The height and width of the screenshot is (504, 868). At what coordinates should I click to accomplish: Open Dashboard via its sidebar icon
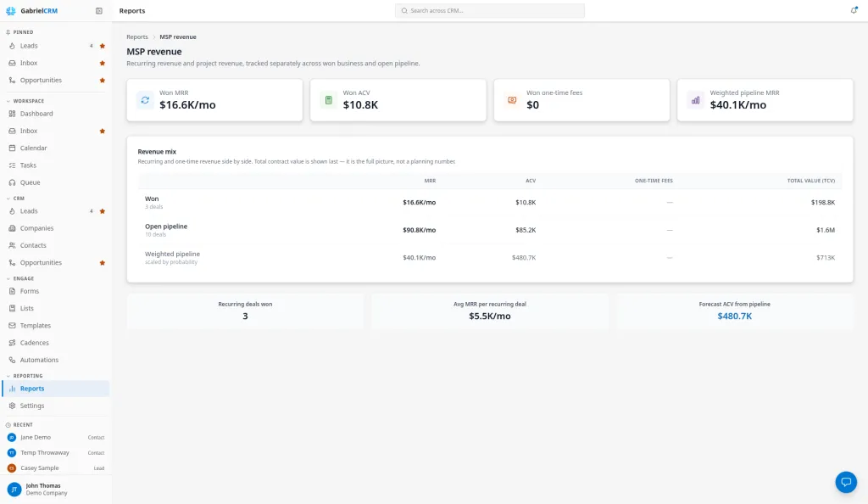[x=12, y=114]
